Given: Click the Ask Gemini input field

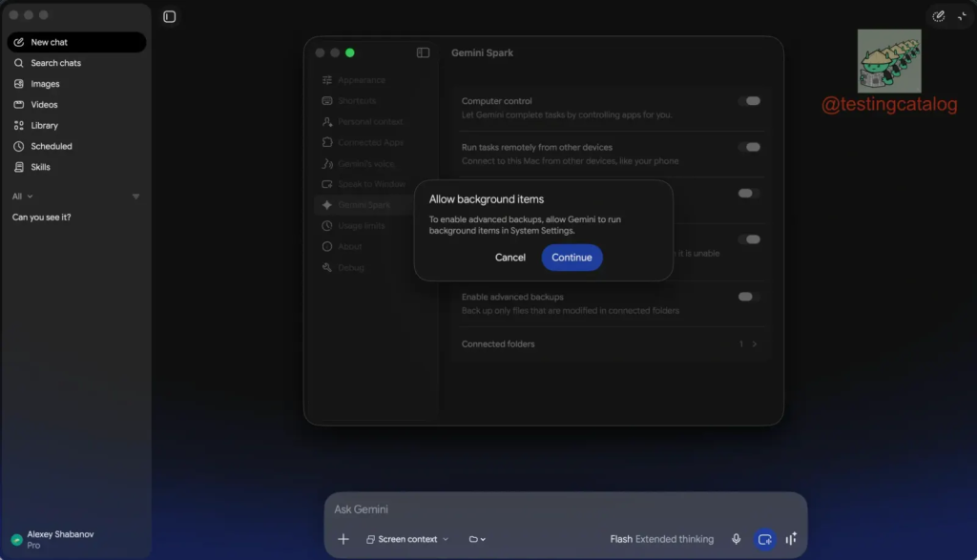Looking at the screenshot, I should pos(565,509).
